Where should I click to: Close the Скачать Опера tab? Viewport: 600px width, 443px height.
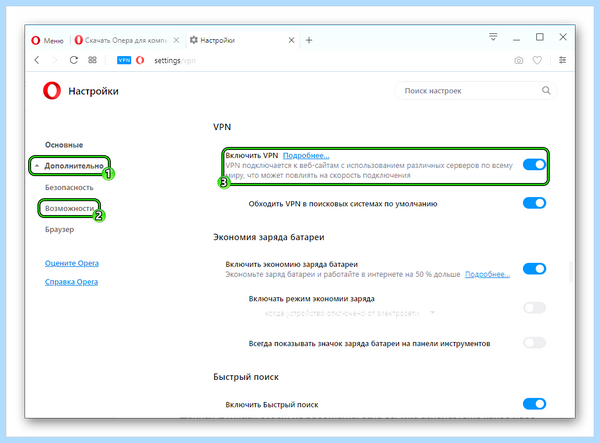(x=176, y=40)
